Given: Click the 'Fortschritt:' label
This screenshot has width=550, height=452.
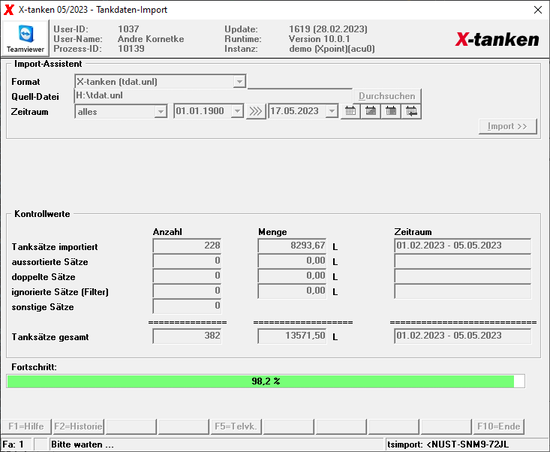Looking at the screenshot, I should 34,367.
